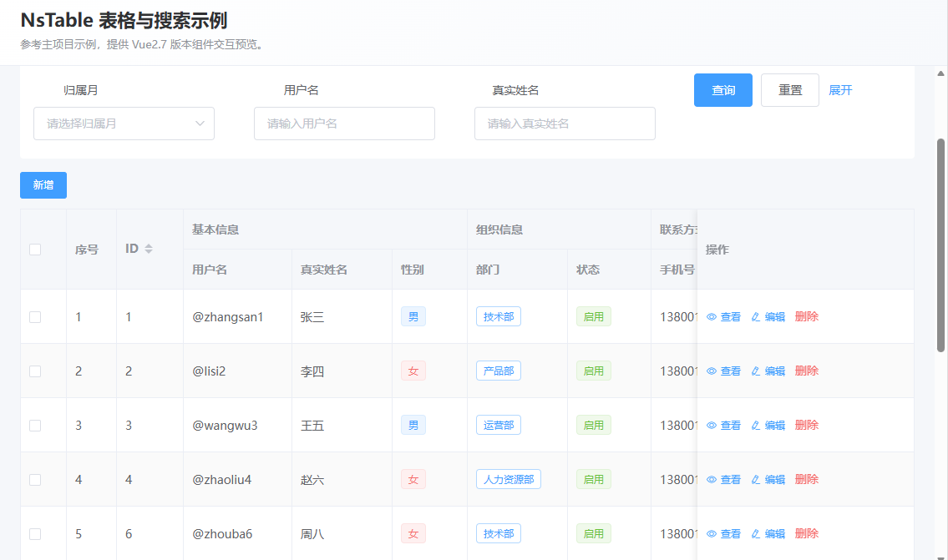
Task: Click the chevron arrow in 请选择归属月 field
Action: point(200,124)
